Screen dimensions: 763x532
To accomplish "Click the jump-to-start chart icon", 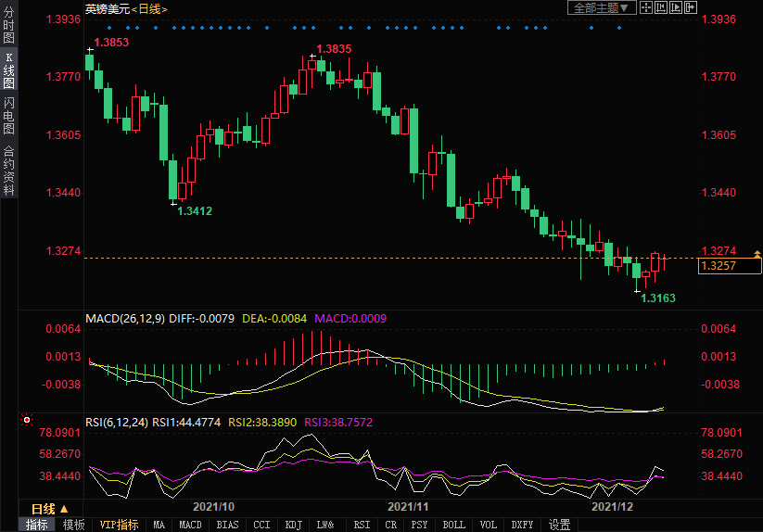I will [662, 7].
